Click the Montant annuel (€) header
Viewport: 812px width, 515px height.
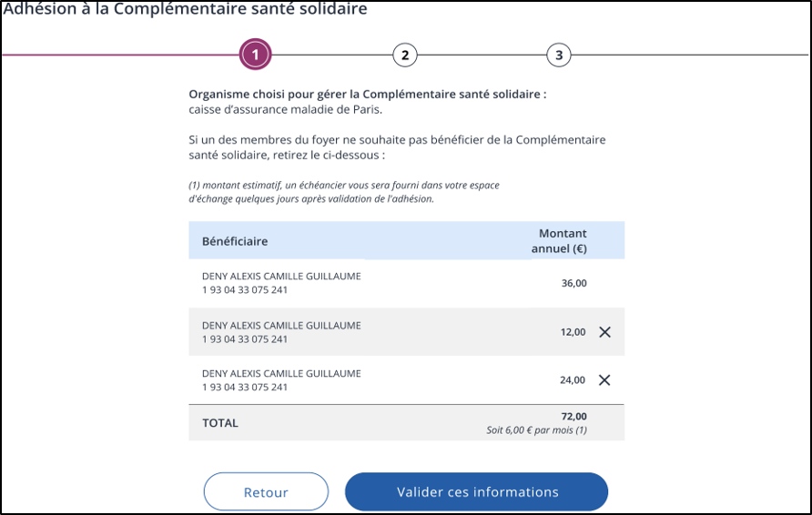coord(562,241)
